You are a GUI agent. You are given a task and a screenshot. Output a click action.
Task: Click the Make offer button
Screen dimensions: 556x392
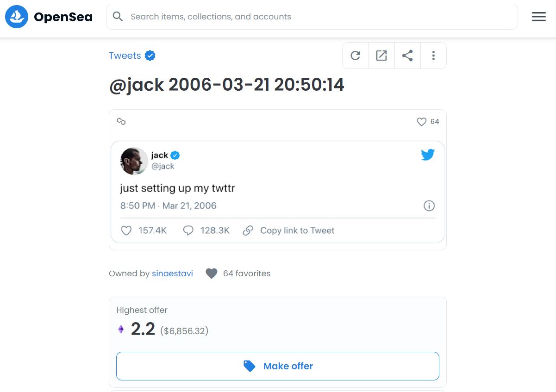point(278,366)
